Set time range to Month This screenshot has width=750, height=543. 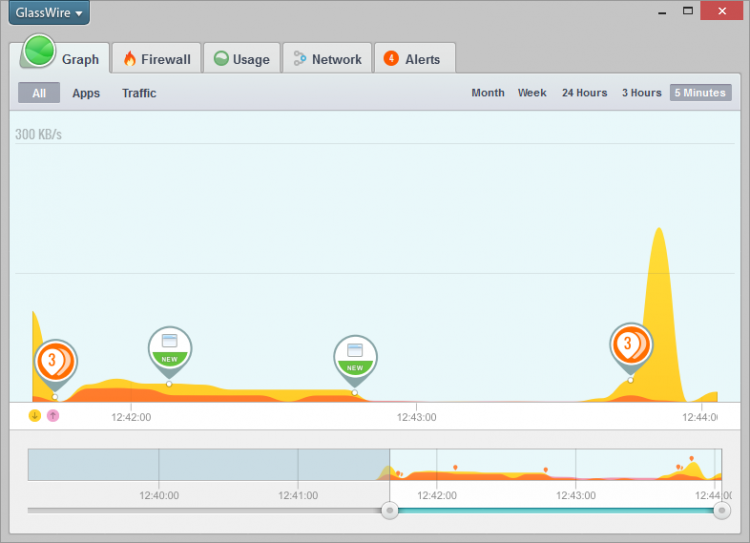[488, 93]
